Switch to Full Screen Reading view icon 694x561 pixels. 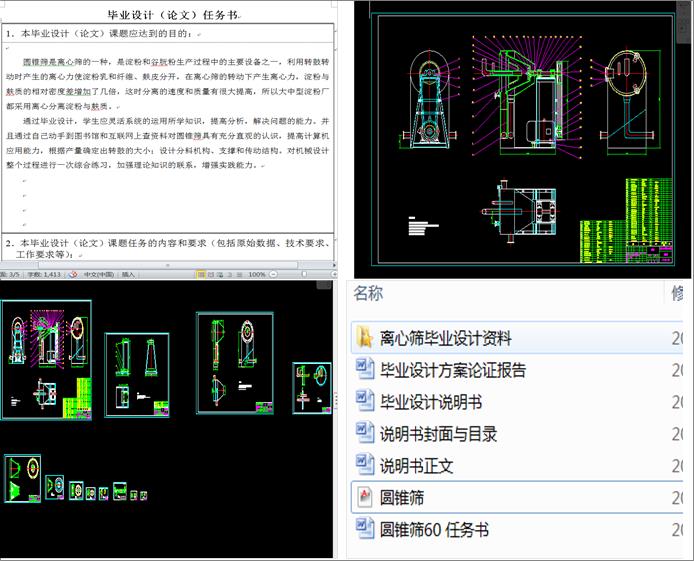[x=211, y=274]
